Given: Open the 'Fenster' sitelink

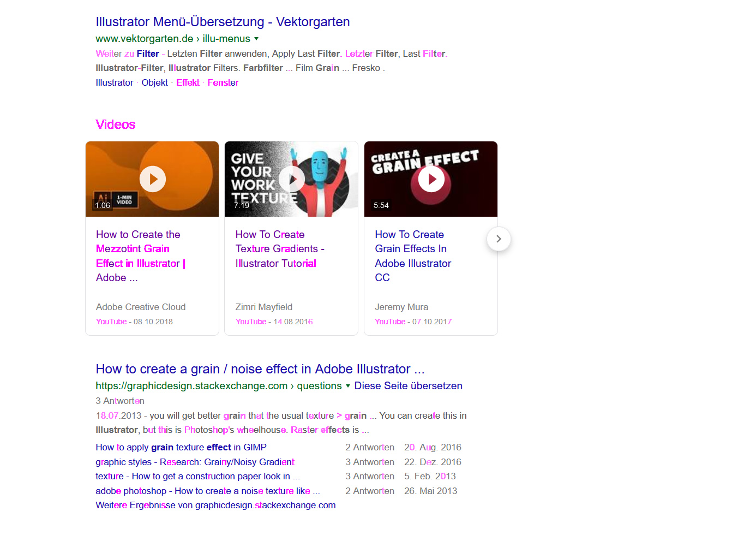Looking at the screenshot, I should pyautogui.click(x=223, y=82).
